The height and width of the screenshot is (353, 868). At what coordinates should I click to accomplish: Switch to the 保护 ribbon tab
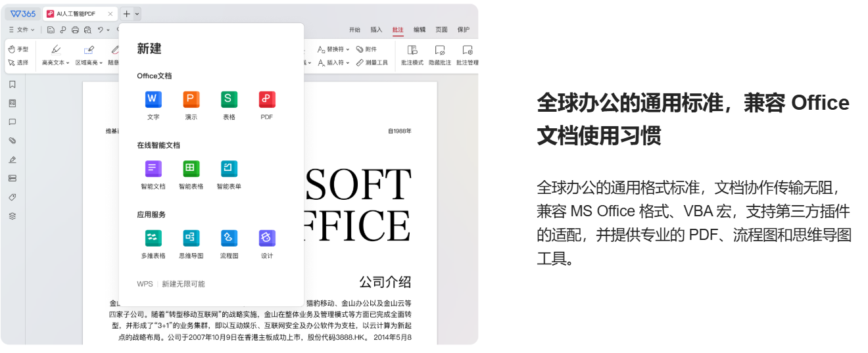pos(464,30)
